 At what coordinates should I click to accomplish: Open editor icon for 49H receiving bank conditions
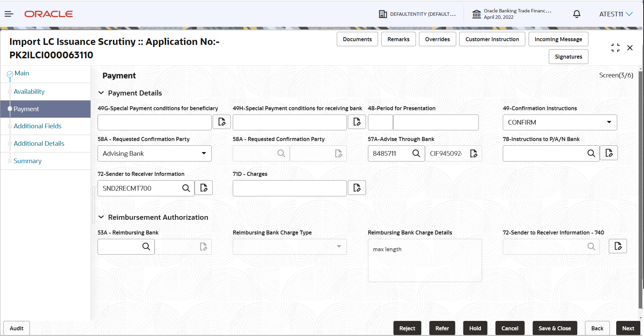pyautogui.click(x=357, y=122)
